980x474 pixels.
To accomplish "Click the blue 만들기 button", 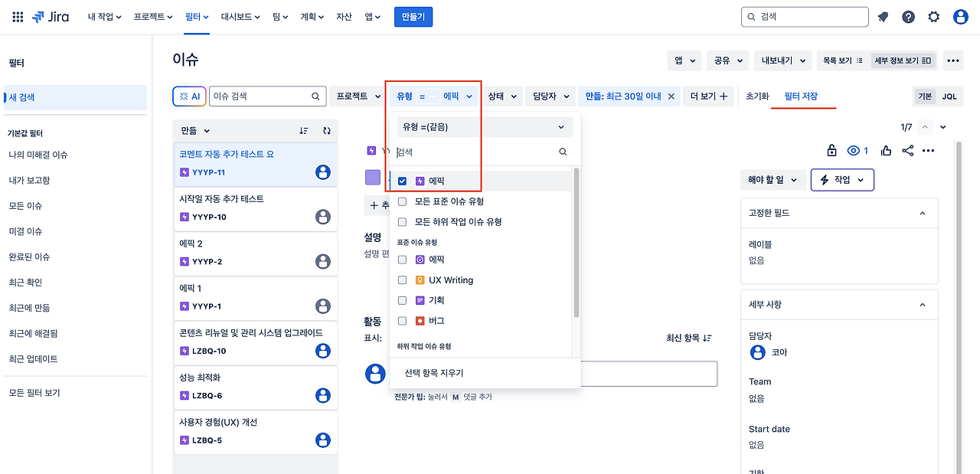I will click(413, 16).
